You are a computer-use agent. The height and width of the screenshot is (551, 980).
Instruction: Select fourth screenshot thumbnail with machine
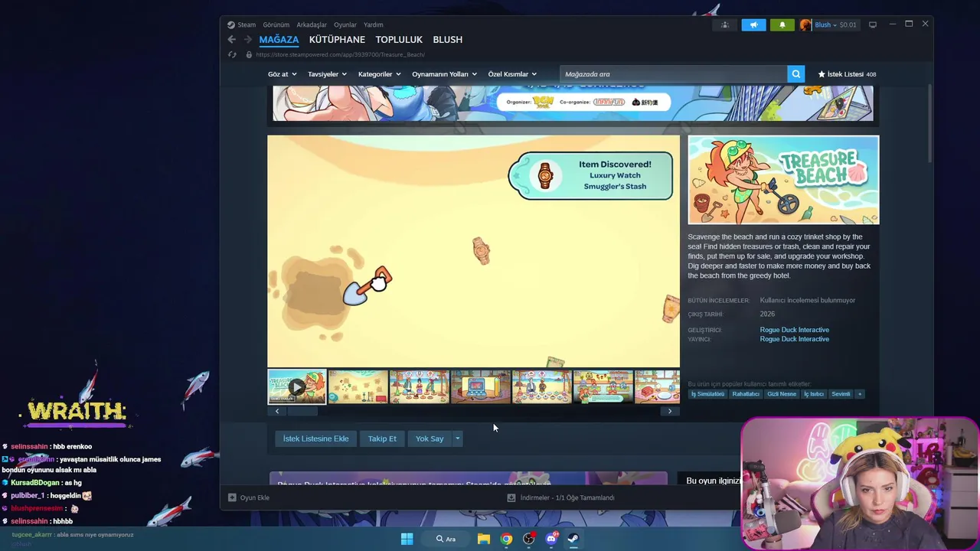[x=481, y=386]
